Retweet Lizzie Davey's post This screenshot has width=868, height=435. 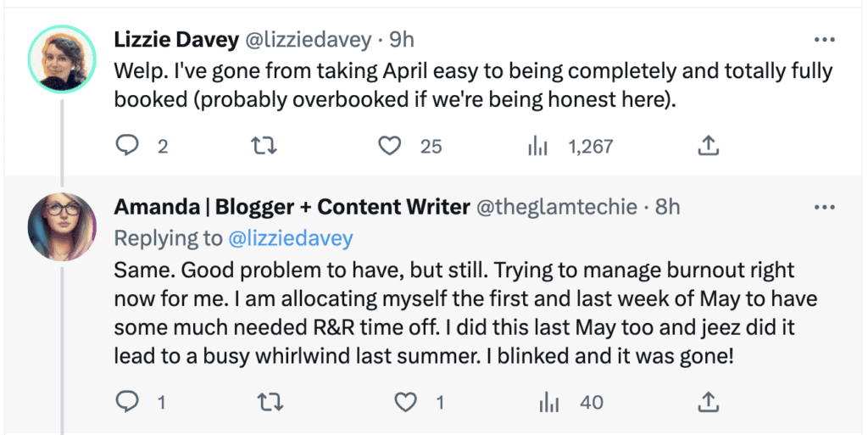click(x=265, y=147)
